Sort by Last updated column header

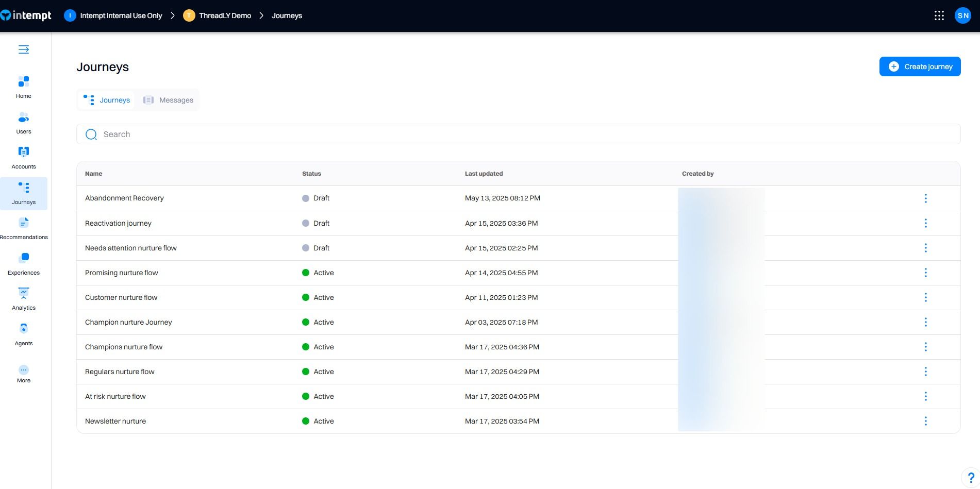(484, 174)
